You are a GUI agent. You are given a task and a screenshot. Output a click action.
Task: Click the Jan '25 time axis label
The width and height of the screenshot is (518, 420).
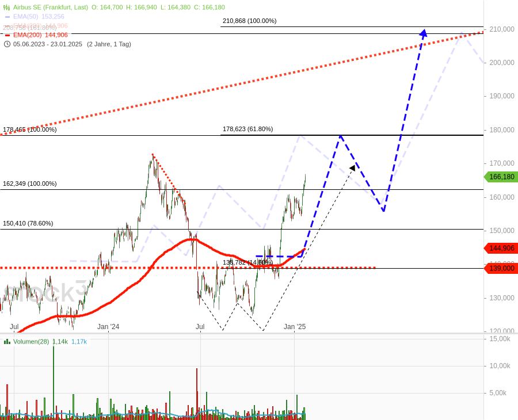pyautogui.click(x=295, y=327)
